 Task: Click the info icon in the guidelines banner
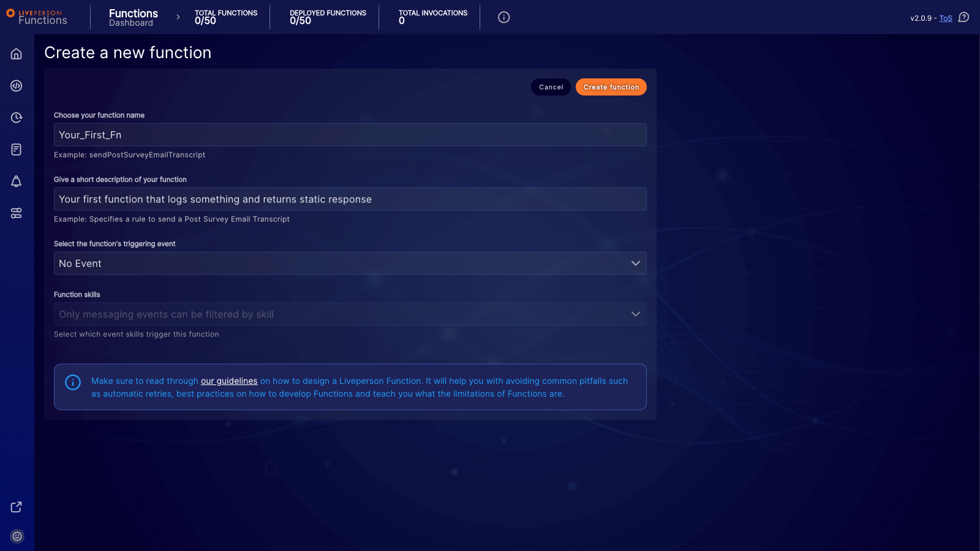click(73, 382)
